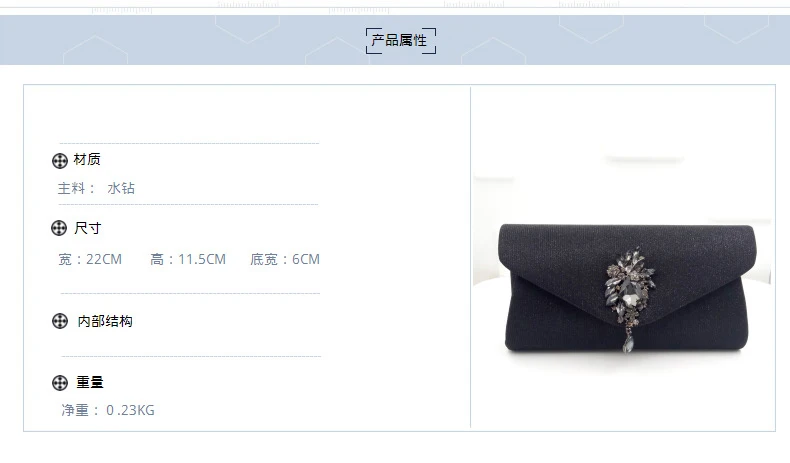This screenshot has height=463, width=790.
Task: Select the 尺寸 section heading
Action: (88, 228)
